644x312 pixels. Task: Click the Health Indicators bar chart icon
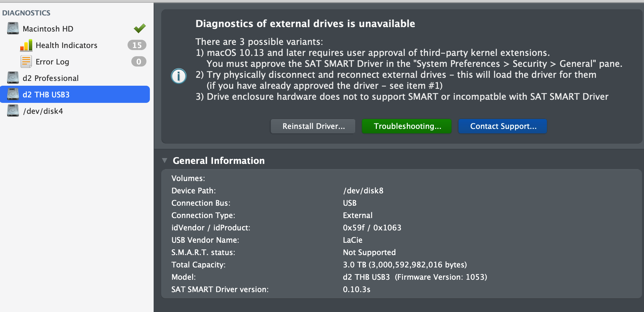pos(26,45)
